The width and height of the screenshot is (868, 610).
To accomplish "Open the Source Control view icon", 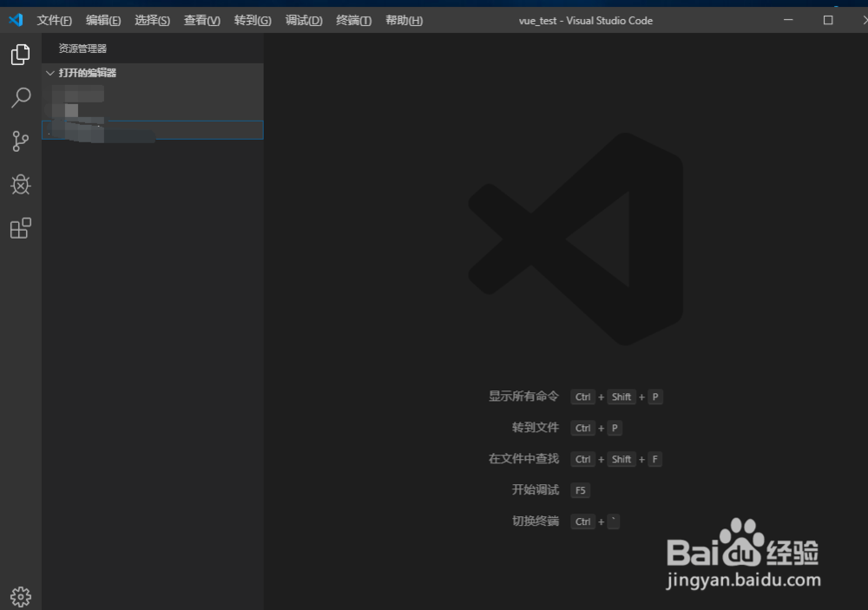I will [x=21, y=141].
